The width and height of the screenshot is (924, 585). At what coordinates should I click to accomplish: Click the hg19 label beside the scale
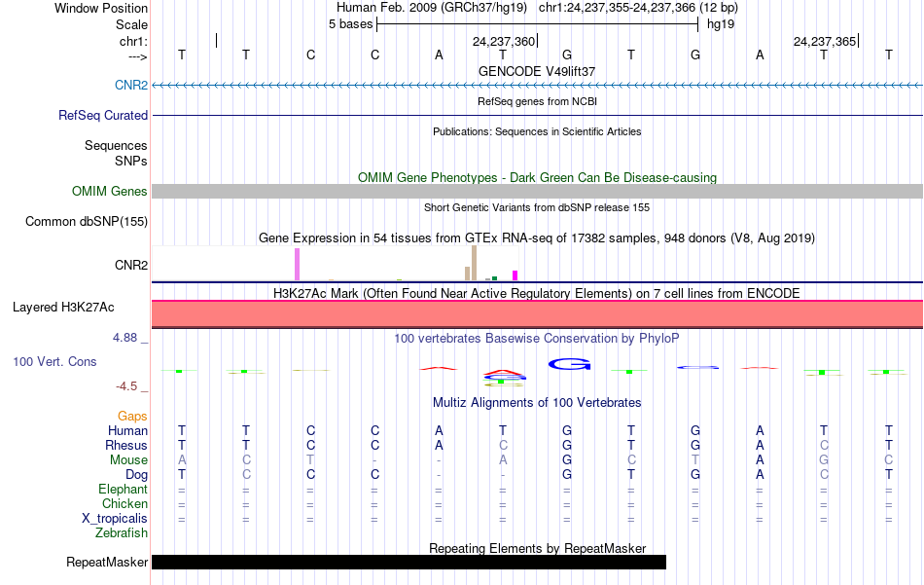(721, 24)
